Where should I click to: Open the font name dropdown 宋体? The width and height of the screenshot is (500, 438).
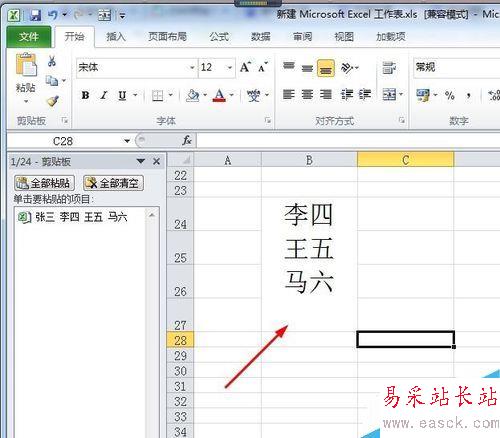[192, 68]
